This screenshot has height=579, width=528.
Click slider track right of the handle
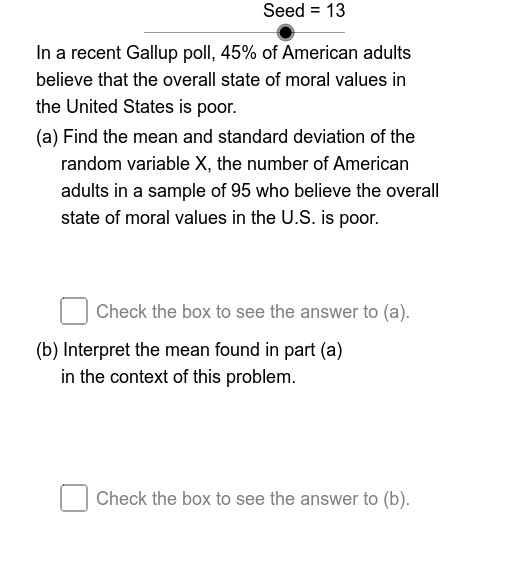tap(319, 32)
